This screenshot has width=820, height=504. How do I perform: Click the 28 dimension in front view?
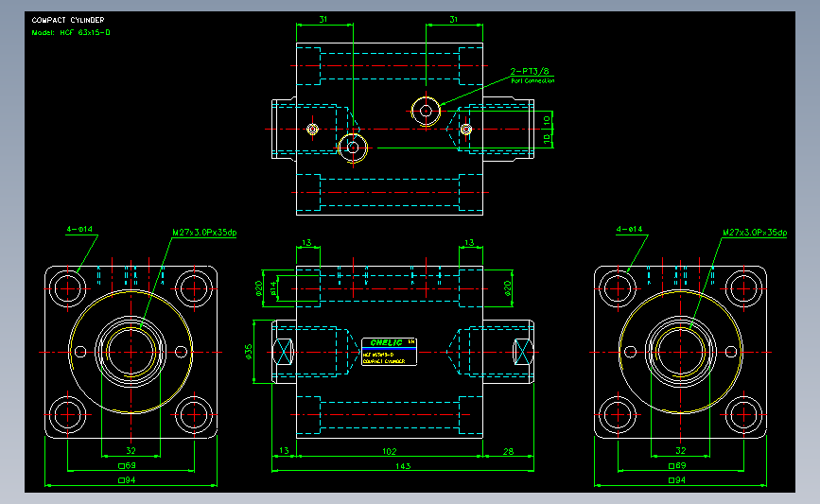coord(508,451)
